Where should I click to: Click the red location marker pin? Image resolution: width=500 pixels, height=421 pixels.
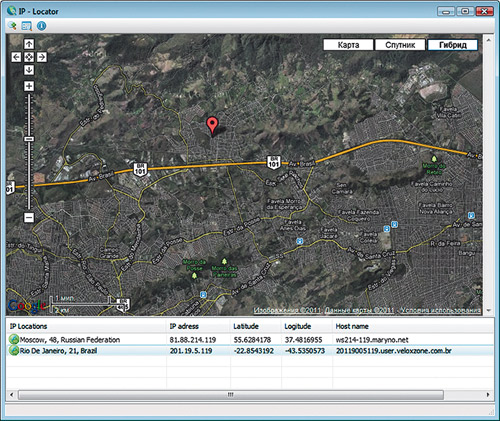click(x=212, y=126)
